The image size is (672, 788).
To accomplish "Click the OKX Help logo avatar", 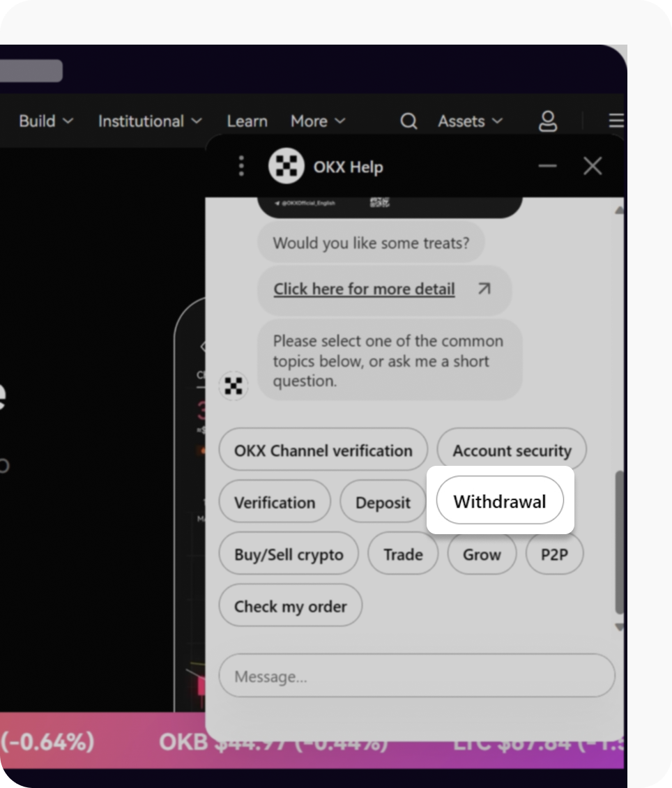I will pyautogui.click(x=287, y=166).
